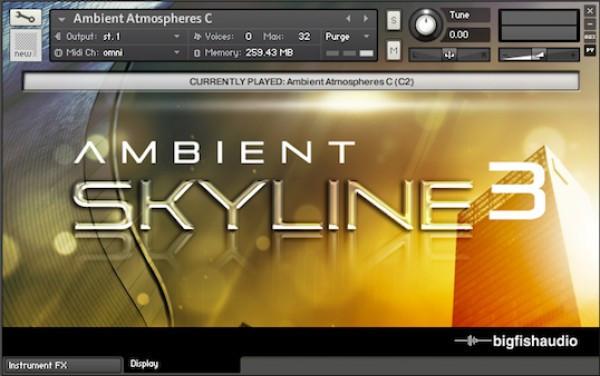The height and width of the screenshot is (376, 600).
Task: Click the Memory chip icon
Action: 197,53
